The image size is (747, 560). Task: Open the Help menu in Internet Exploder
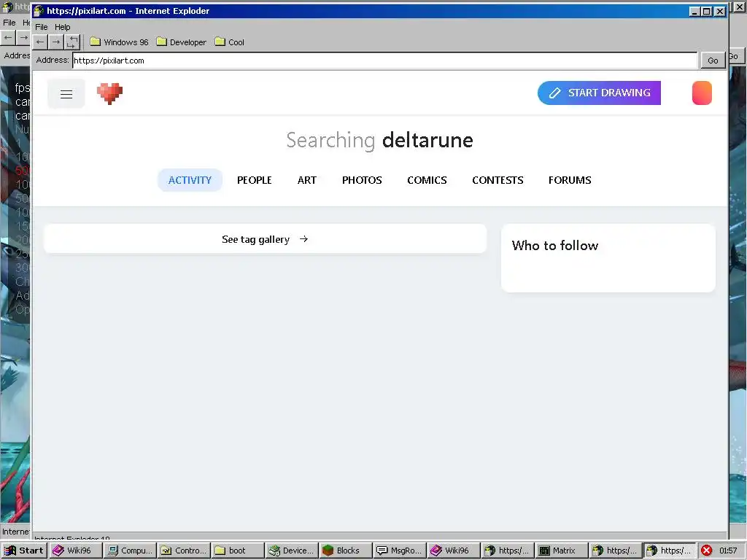coord(63,27)
